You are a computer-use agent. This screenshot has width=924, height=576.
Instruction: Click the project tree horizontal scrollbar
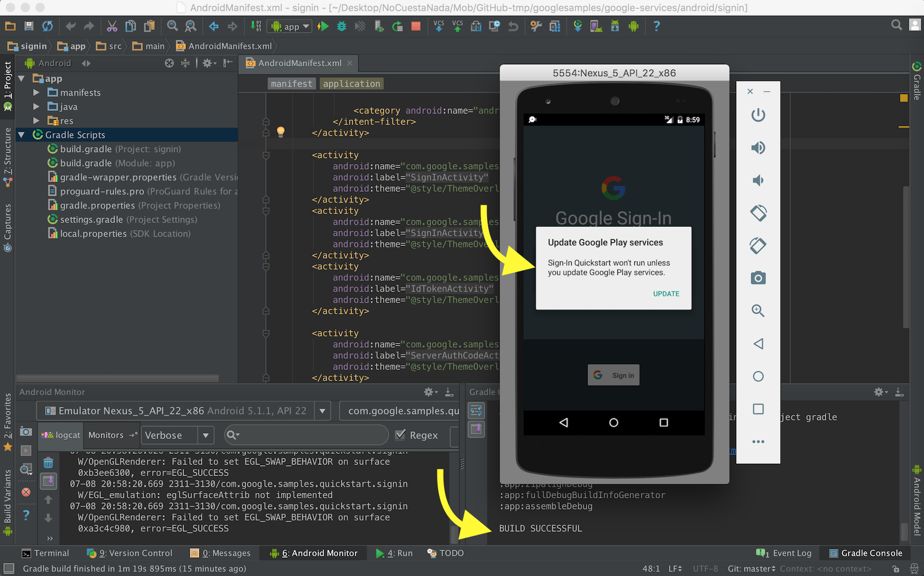117,378
